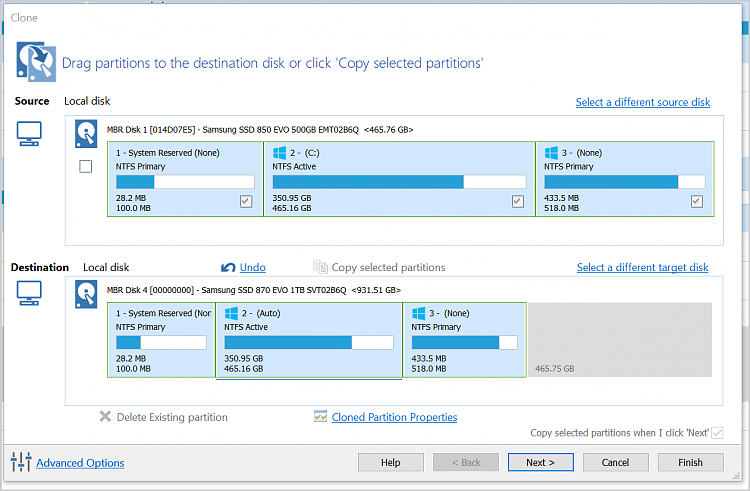Image resolution: width=750 pixels, height=491 pixels.
Task: Uncheck the source C: partition checkbox
Action: coord(518,201)
